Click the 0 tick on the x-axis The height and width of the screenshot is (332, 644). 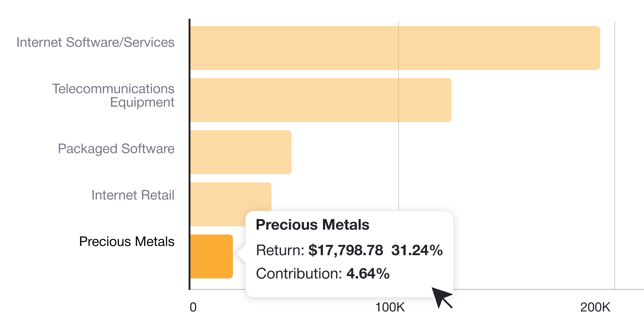pos(193,307)
